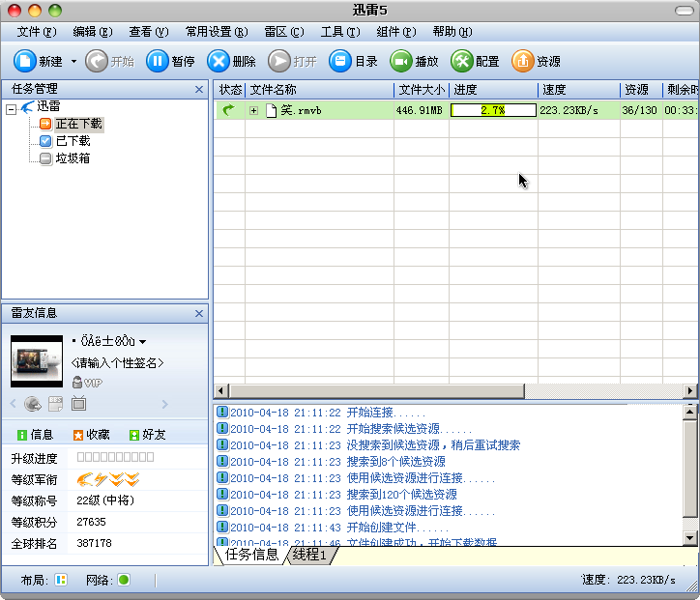Viewport: 700px width, 600px height.
Task: Pause the download with 暂停 button
Action: coord(170,61)
